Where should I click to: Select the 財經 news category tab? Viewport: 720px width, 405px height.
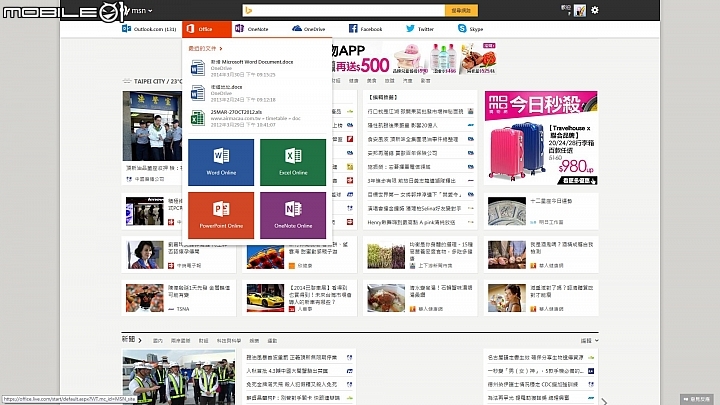click(x=203, y=341)
